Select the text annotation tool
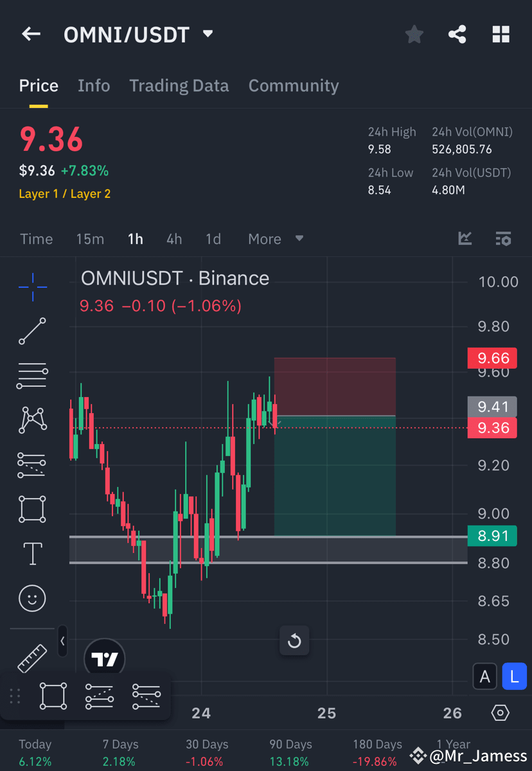Image resolution: width=532 pixels, height=771 pixels. pos(32,553)
